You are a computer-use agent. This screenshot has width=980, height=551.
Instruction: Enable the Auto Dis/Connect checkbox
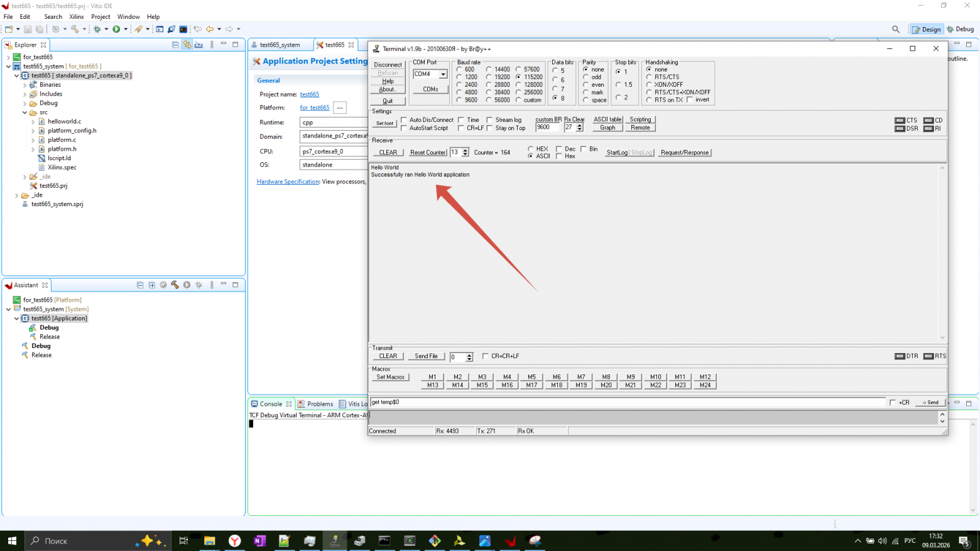point(404,120)
